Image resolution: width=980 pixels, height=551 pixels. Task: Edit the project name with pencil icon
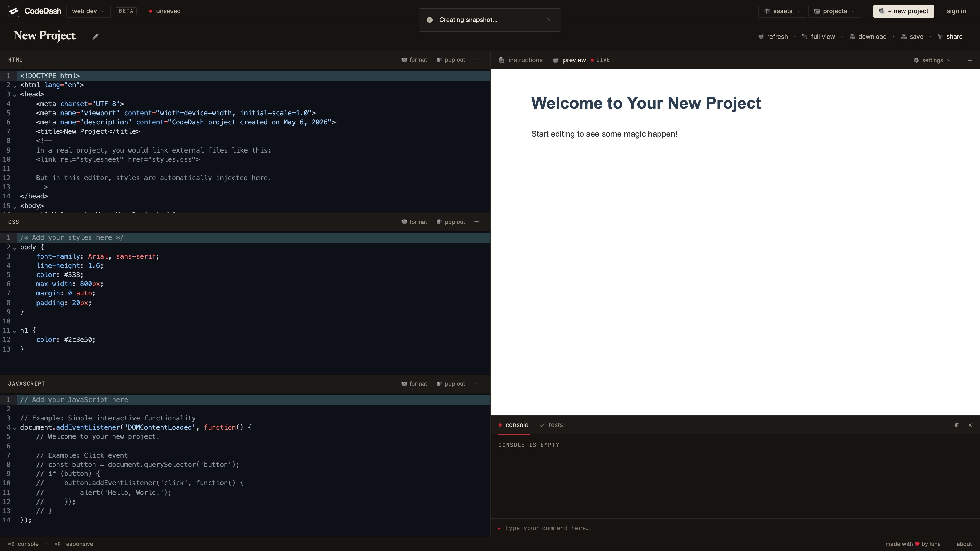(x=95, y=36)
